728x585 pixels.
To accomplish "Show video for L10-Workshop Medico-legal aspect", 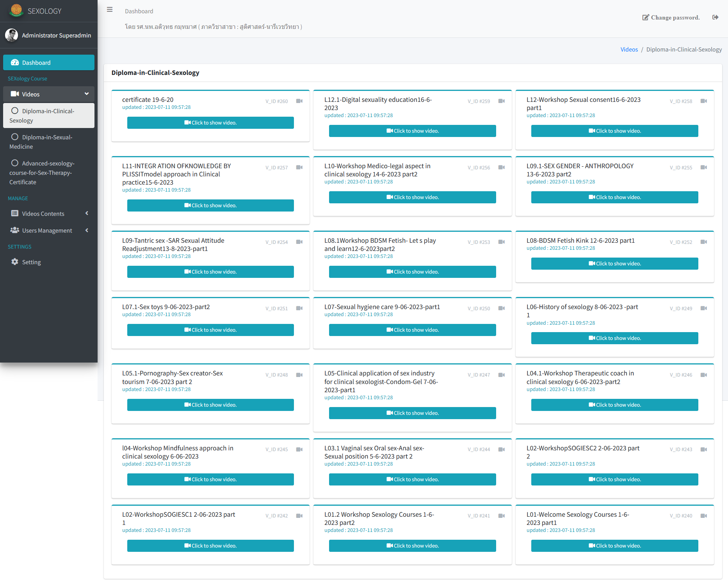I will pyautogui.click(x=413, y=197).
